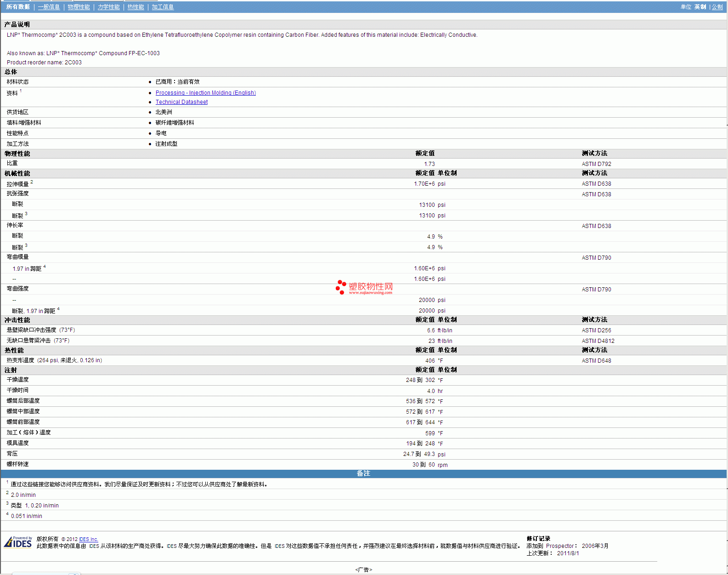Click the 加工（熔体）温度 row label
This screenshot has width=728, height=575.
pyautogui.click(x=28, y=433)
